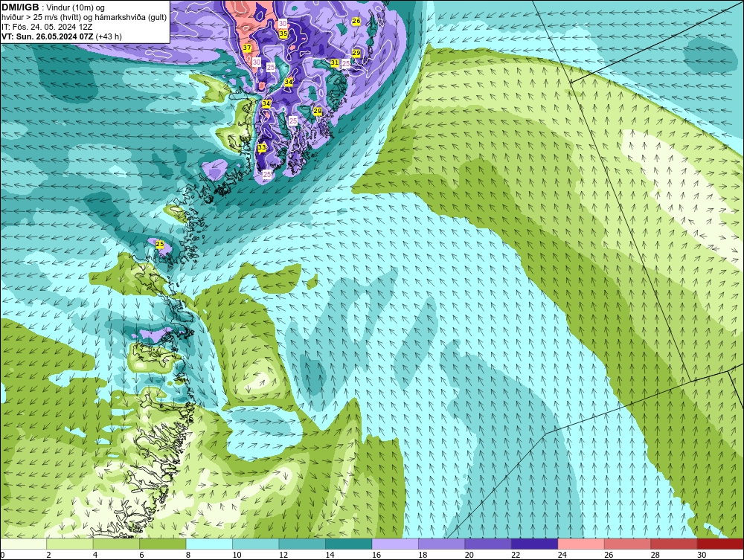
Task: Select the VT: Sun. 26.05.2024 07Z line
Action: [62, 36]
